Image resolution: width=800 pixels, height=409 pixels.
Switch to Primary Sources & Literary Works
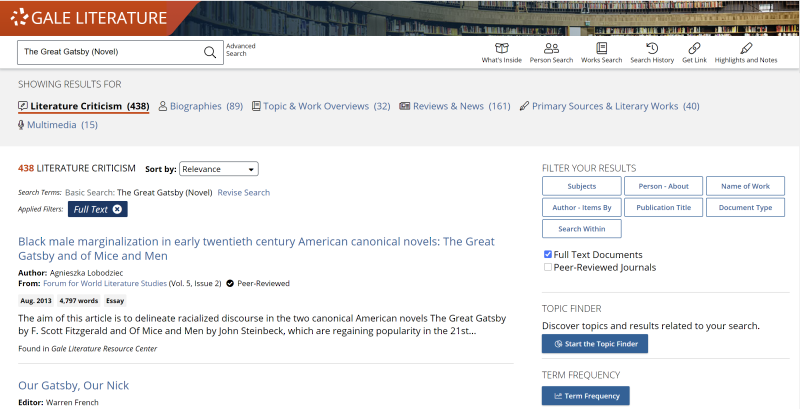coord(609,106)
